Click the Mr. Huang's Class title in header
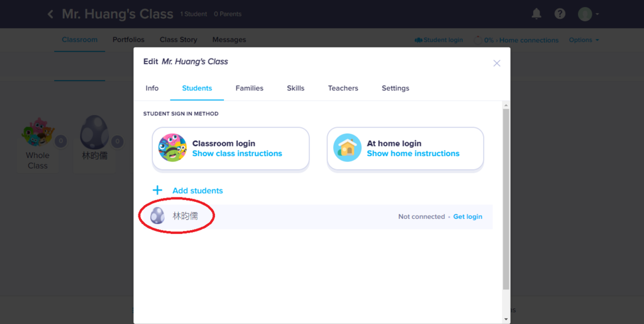This screenshot has width=644, height=324. (x=118, y=14)
